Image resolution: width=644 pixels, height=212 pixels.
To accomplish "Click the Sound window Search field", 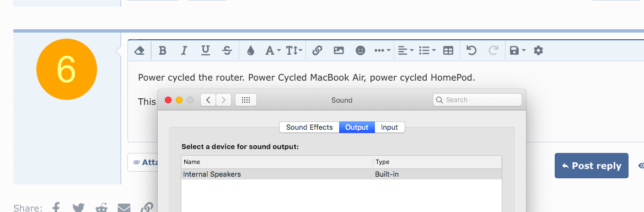I will pos(477,100).
